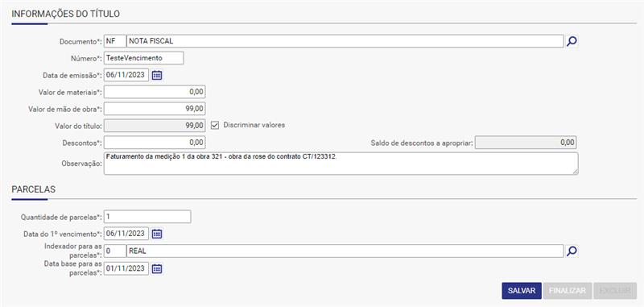The height and width of the screenshot is (307, 644).
Task: Click Saldo de descontos a apropriar field
Action: pyautogui.click(x=526, y=143)
